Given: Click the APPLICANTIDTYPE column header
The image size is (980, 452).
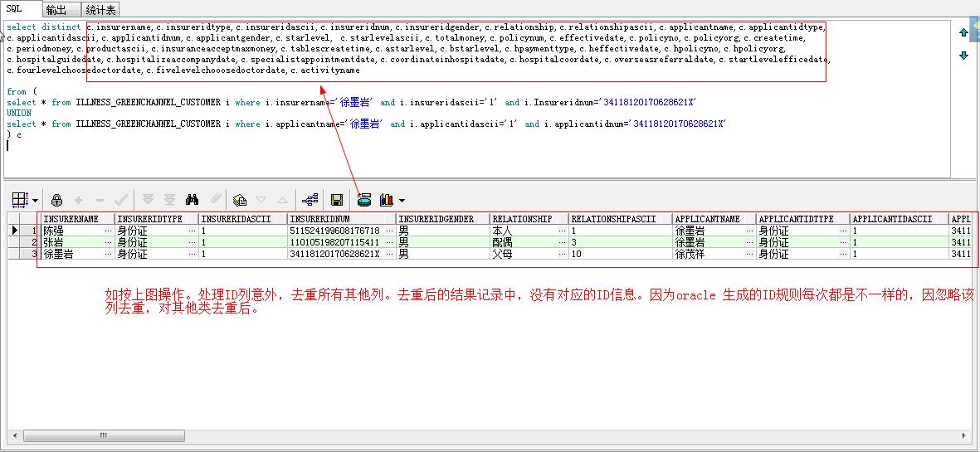Looking at the screenshot, I should coord(803,219).
